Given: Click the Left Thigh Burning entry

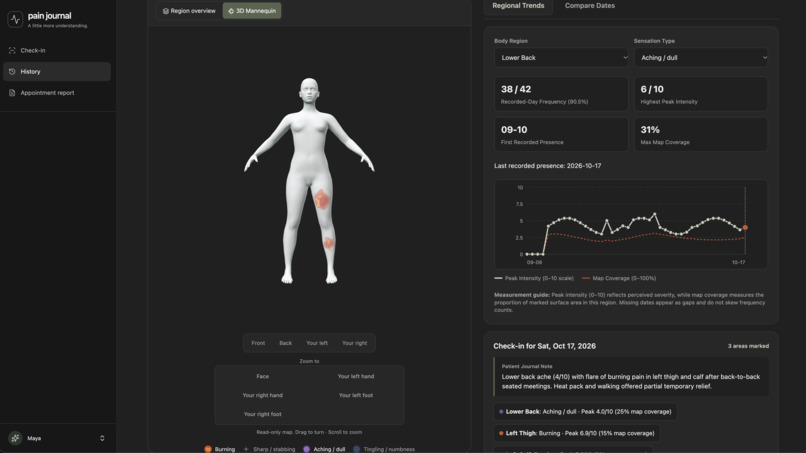Looking at the screenshot, I should 576,433.
